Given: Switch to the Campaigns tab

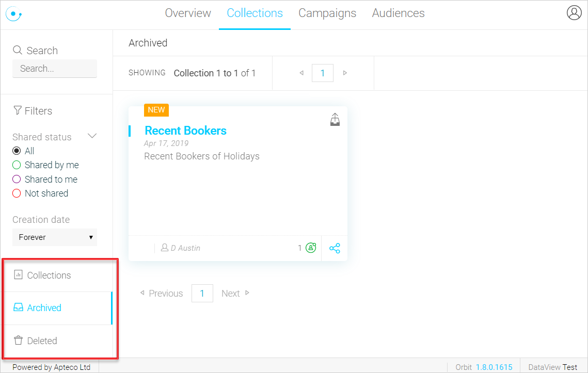Looking at the screenshot, I should pyautogui.click(x=327, y=13).
